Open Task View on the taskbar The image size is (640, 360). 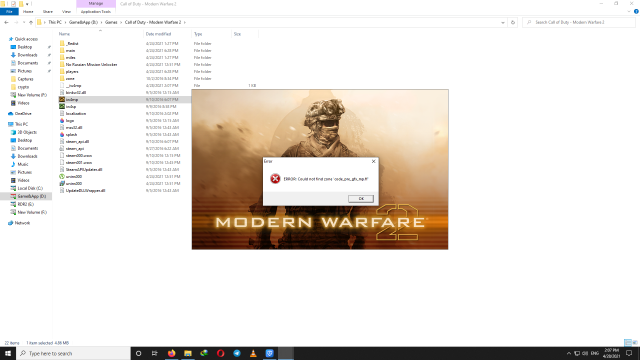(x=155, y=353)
